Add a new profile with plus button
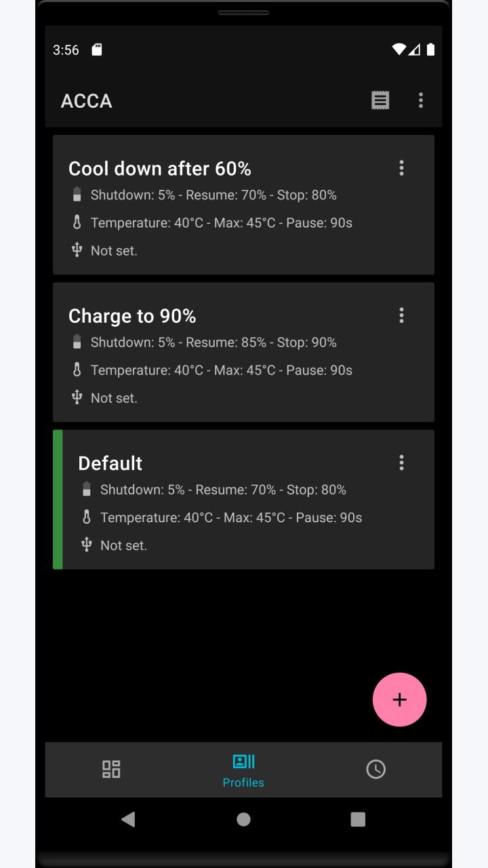The width and height of the screenshot is (488, 868). [x=399, y=699]
